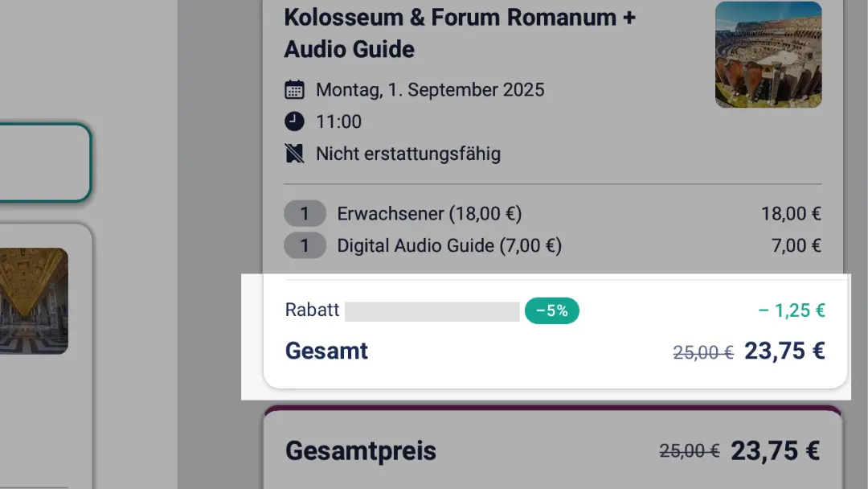Click the quantity badge for Erwachsener
This screenshot has width=868, height=489.
click(x=305, y=213)
